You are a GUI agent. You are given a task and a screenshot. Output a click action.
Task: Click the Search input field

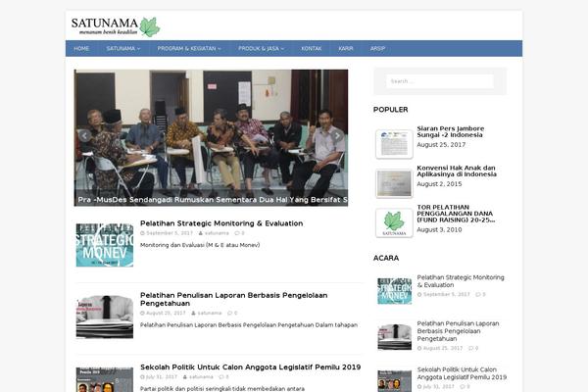440,81
